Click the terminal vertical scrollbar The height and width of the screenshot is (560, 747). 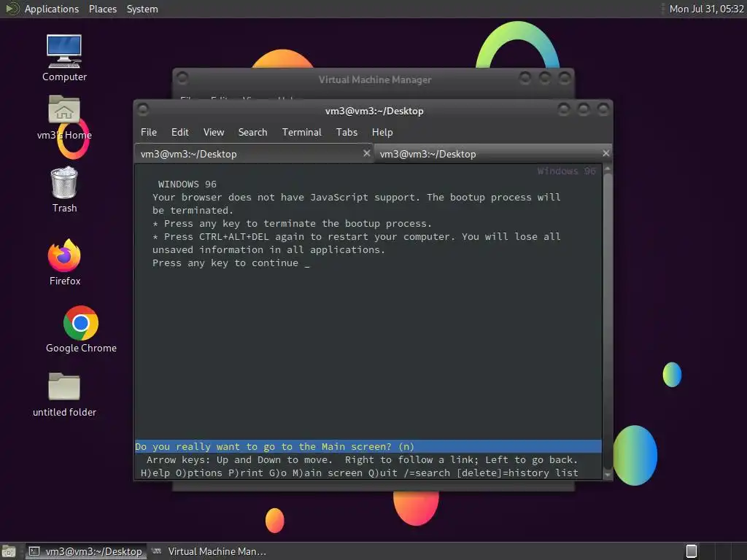(x=608, y=322)
